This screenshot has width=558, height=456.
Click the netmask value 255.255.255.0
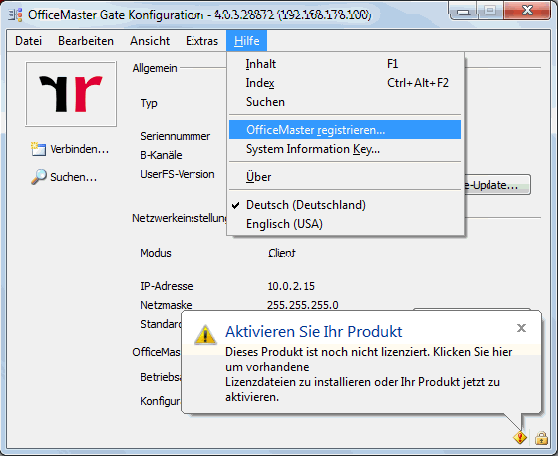coord(303,305)
